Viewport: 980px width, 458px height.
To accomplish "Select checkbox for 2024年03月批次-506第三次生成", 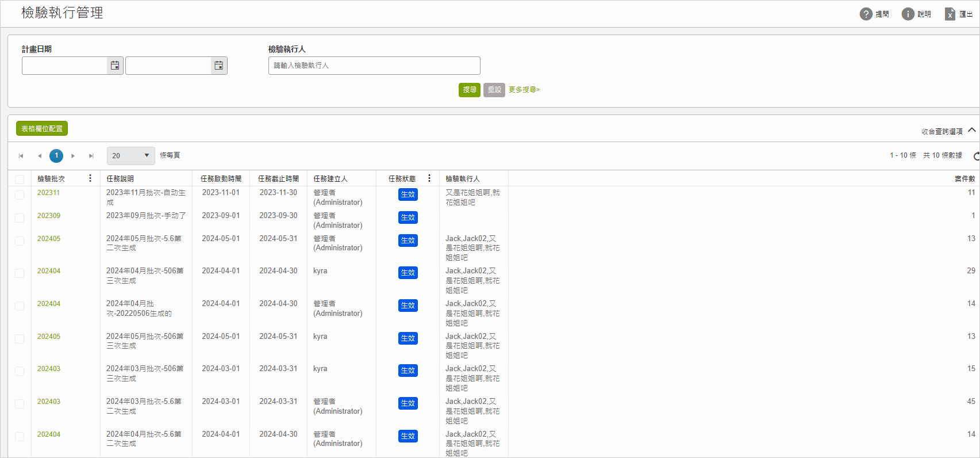I will pyautogui.click(x=20, y=371).
